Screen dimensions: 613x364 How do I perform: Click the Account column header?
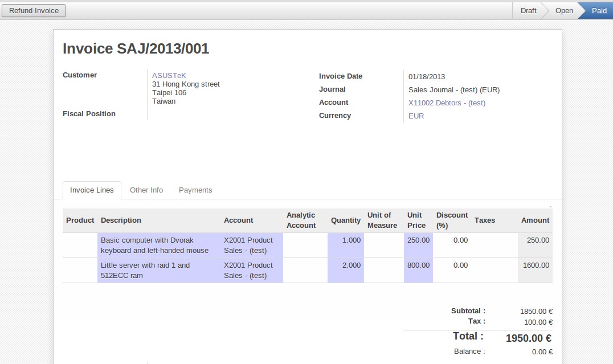coord(238,220)
